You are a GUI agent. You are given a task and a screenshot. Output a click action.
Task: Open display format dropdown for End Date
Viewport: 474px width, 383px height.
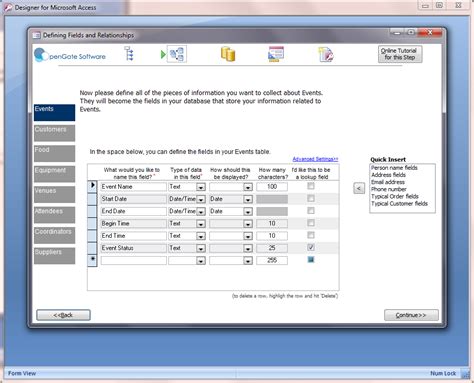(x=248, y=212)
